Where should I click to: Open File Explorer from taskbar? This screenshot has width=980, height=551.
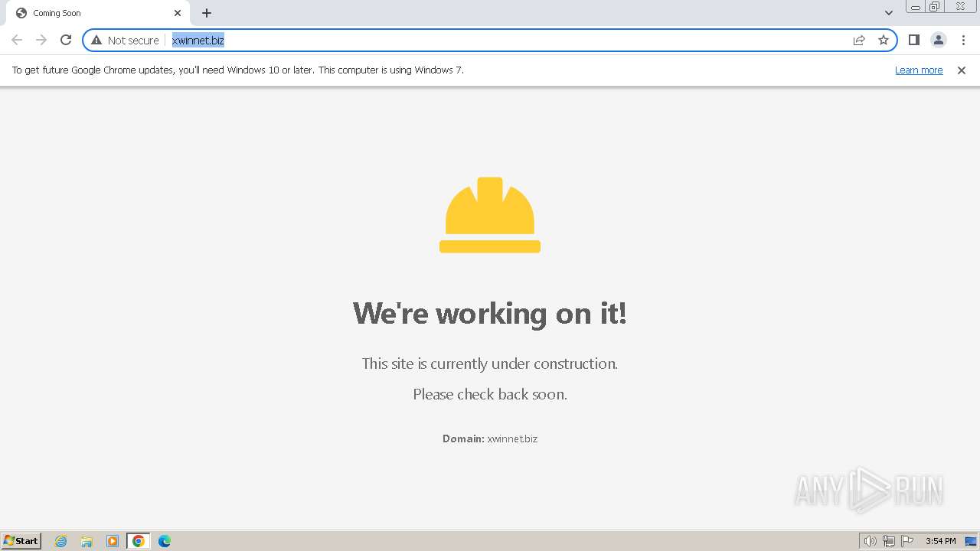tap(87, 541)
